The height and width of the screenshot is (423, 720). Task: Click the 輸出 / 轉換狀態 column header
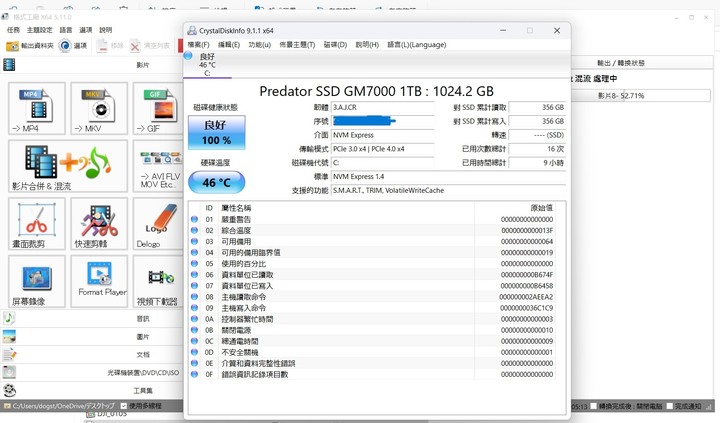[x=621, y=63]
